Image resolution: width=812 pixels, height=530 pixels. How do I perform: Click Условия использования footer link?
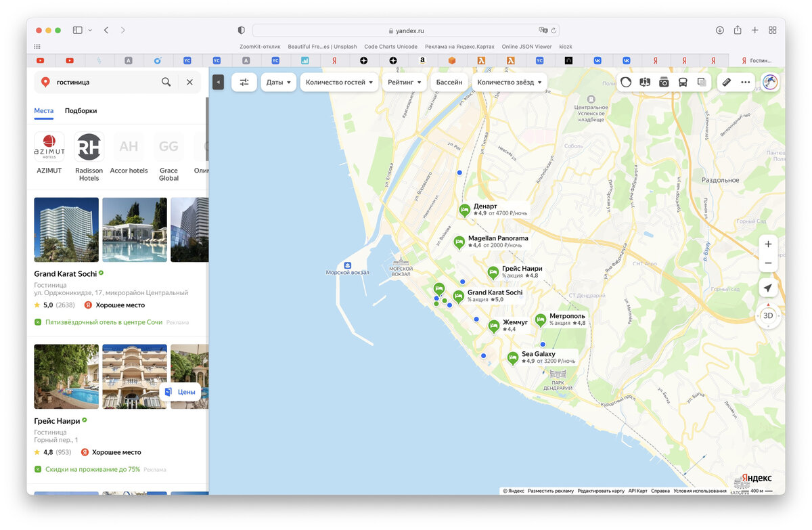(x=700, y=491)
